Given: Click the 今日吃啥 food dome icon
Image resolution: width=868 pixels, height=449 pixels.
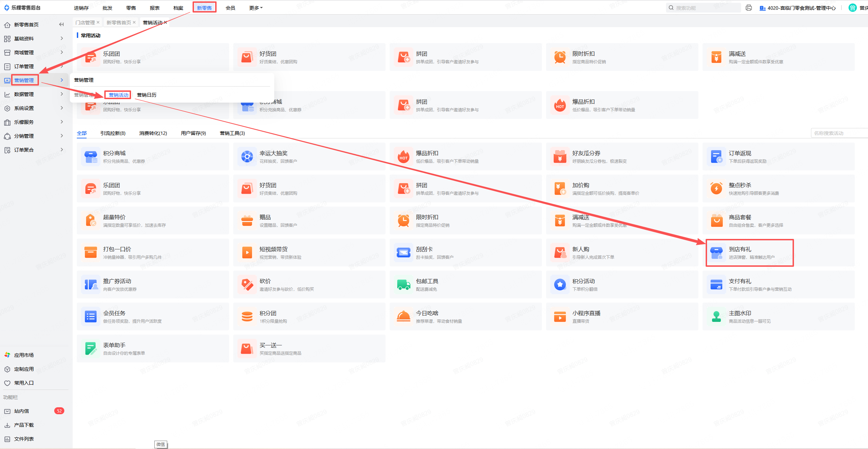Looking at the screenshot, I should [403, 317].
